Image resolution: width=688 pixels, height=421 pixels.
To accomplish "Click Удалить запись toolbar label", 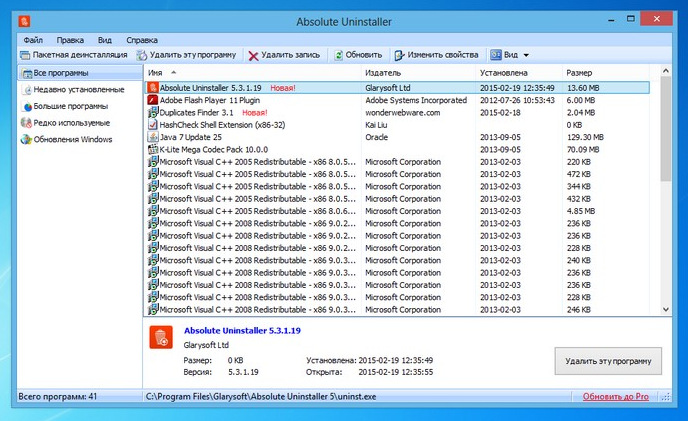I will point(290,55).
